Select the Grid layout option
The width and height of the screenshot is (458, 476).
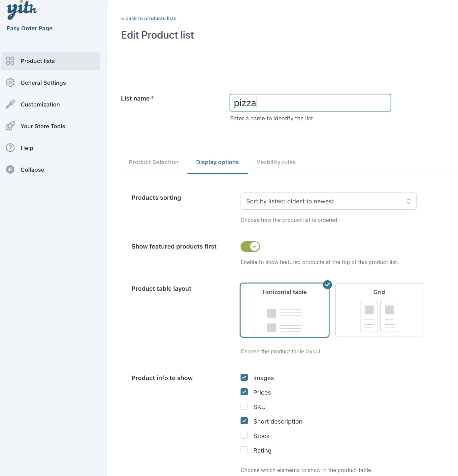379,310
